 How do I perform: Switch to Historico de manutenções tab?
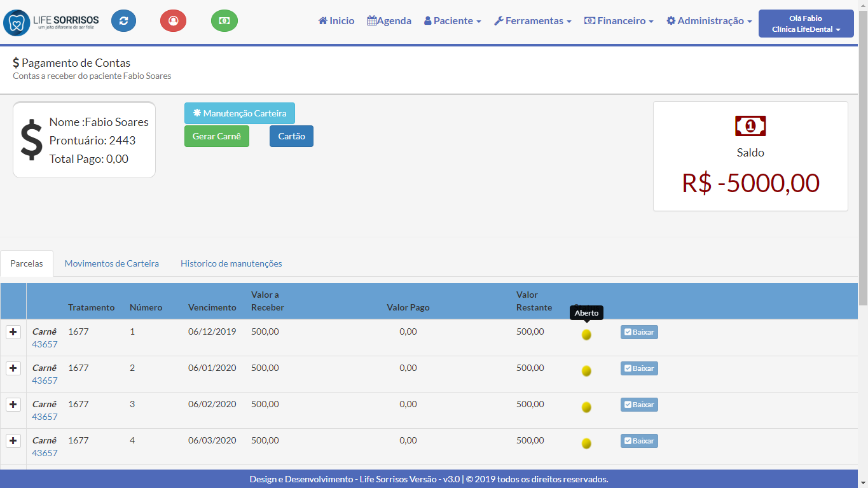(x=231, y=263)
